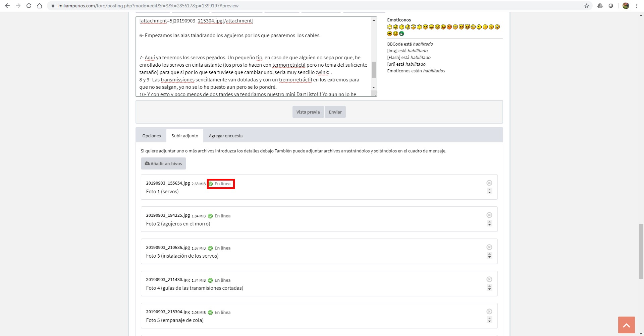Click the up arrow of Foto 4 comment box

[x=489, y=286]
